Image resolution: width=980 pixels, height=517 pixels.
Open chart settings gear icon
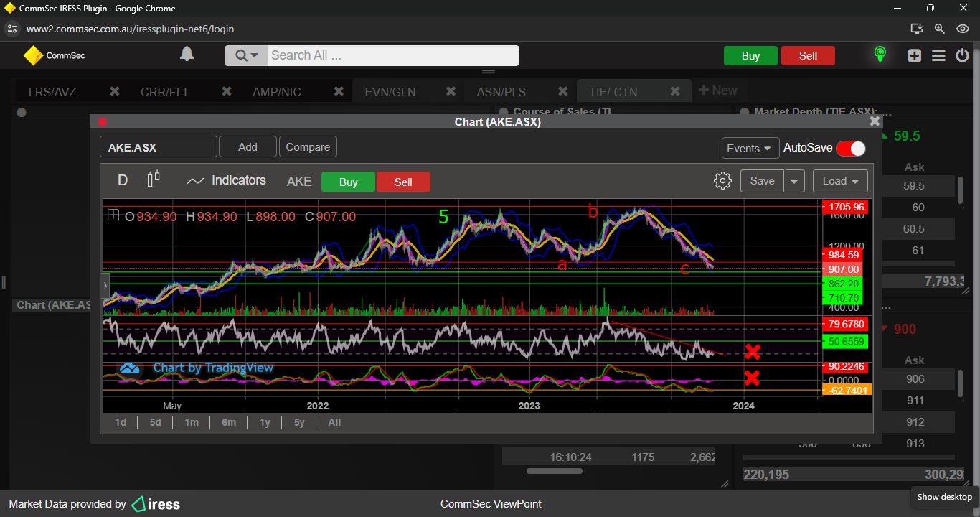tap(722, 181)
